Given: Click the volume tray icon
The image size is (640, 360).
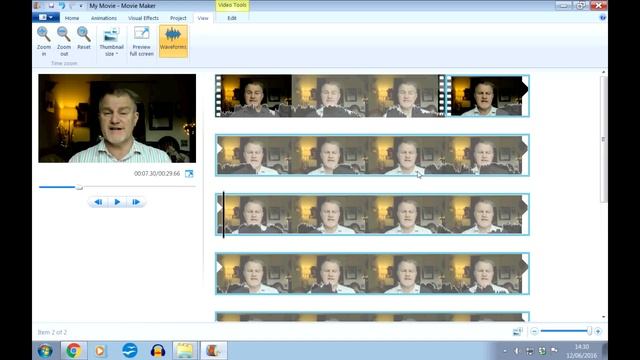Looking at the screenshot, I should (x=516, y=351).
